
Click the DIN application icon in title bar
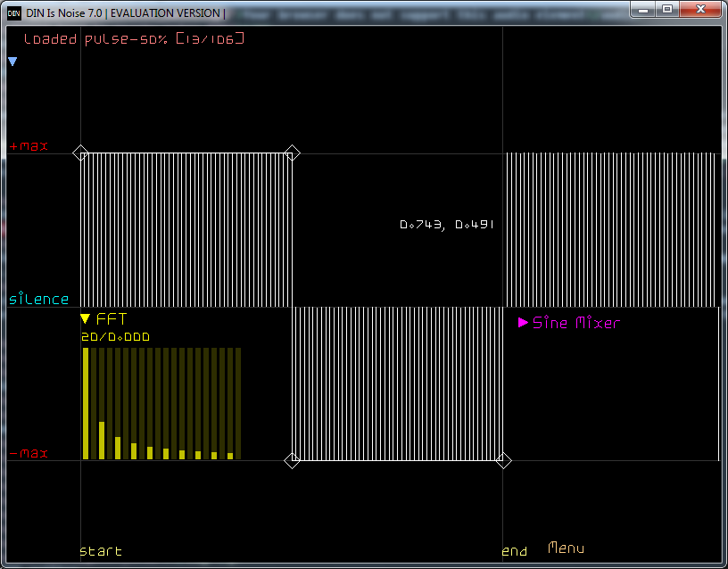[13, 13]
